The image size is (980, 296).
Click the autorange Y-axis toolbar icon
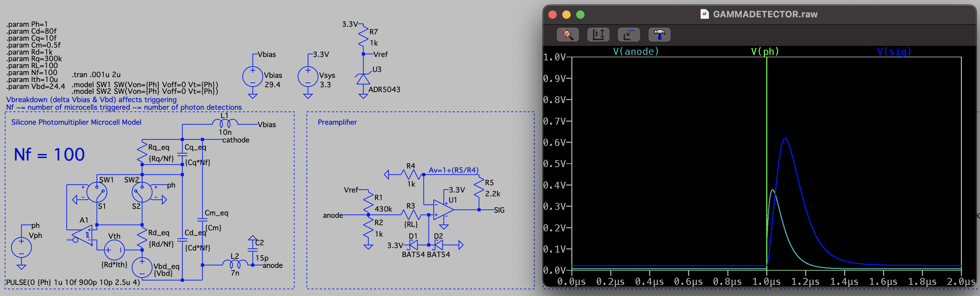pos(598,35)
